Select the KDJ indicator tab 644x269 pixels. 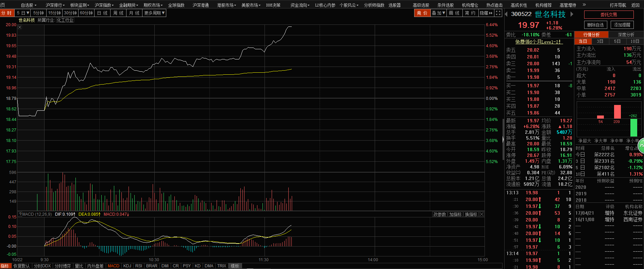click(127, 266)
